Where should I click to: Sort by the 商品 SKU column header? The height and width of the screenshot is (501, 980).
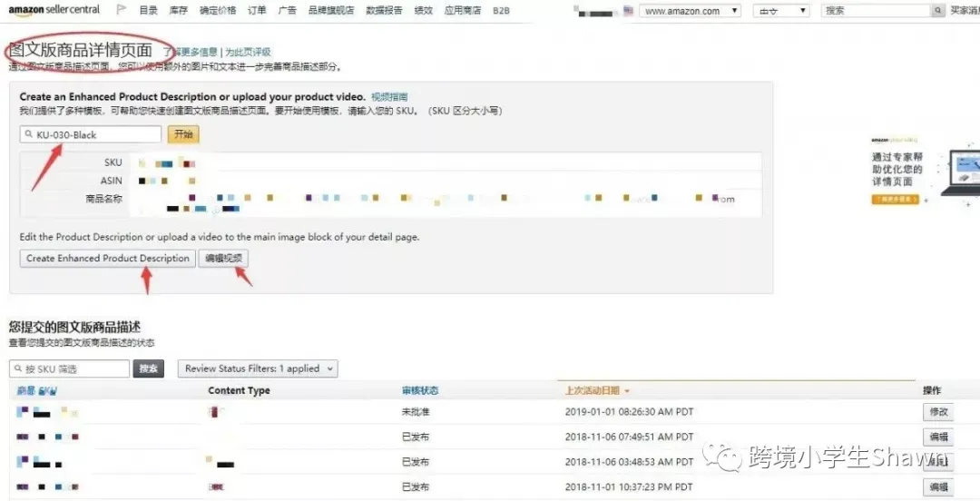click(x=37, y=390)
